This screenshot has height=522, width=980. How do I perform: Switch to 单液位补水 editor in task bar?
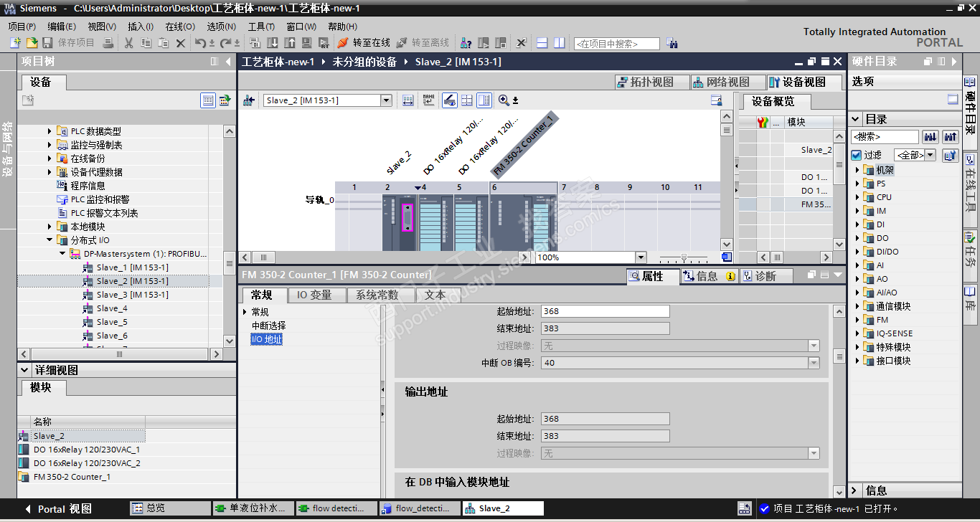[x=253, y=508]
